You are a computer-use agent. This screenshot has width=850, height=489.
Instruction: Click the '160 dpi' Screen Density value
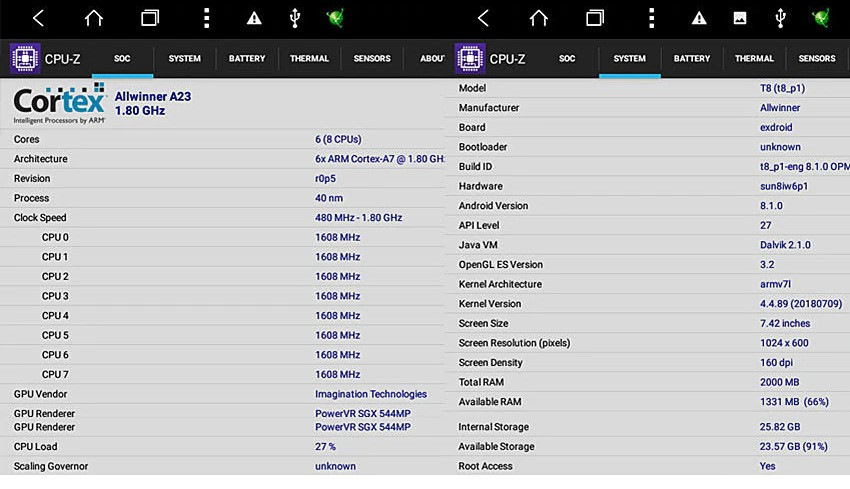click(x=776, y=363)
